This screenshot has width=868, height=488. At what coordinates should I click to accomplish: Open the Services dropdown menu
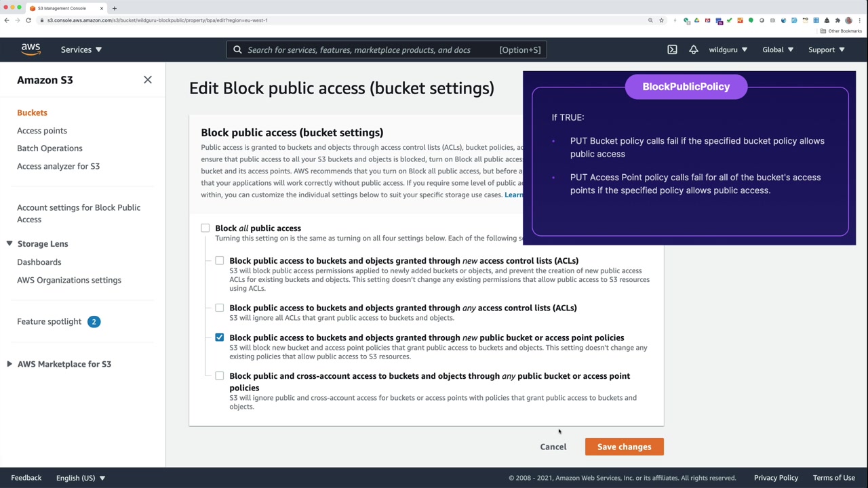(81, 49)
